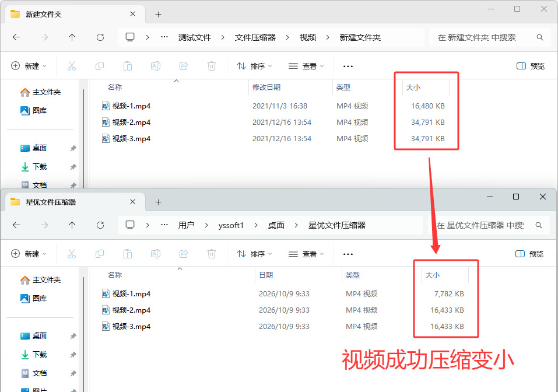558x392 pixels.
Task: Open 下载 in the 星优文件压缩器 window sidebar
Action: pyautogui.click(x=34, y=354)
